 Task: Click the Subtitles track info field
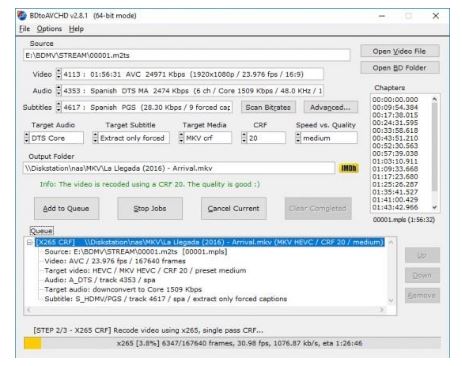(x=147, y=107)
